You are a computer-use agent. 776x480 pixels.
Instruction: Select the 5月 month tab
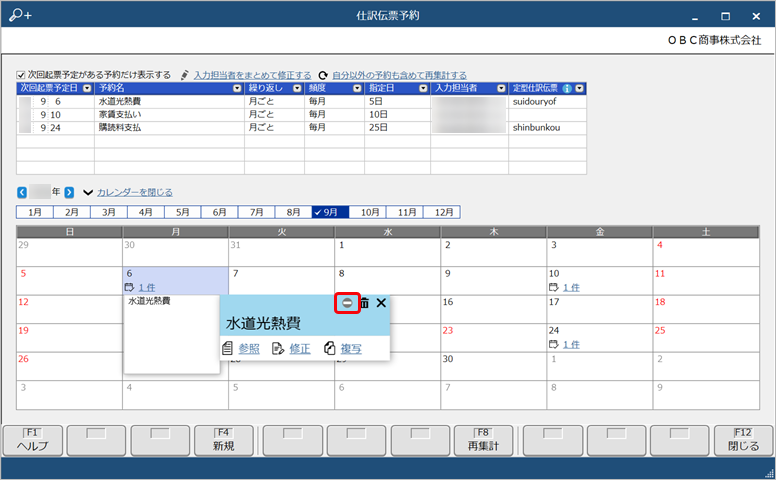(x=183, y=212)
